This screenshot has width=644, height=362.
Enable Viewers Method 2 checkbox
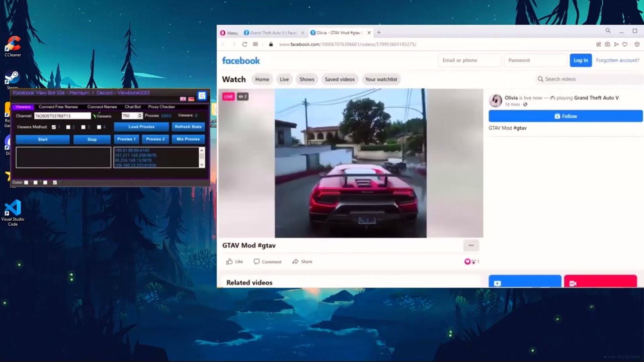coord(68,127)
